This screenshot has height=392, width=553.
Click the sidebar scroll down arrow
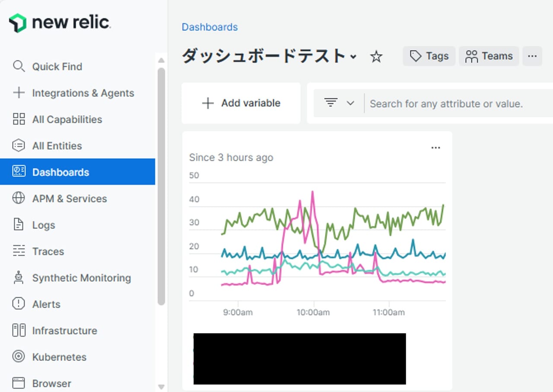(x=161, y=387)
